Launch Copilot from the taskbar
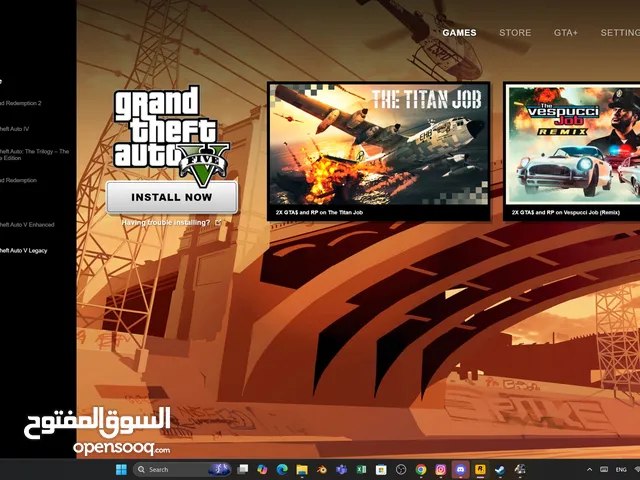The height and width of the screenshot is (480, 640). [262, 469]
